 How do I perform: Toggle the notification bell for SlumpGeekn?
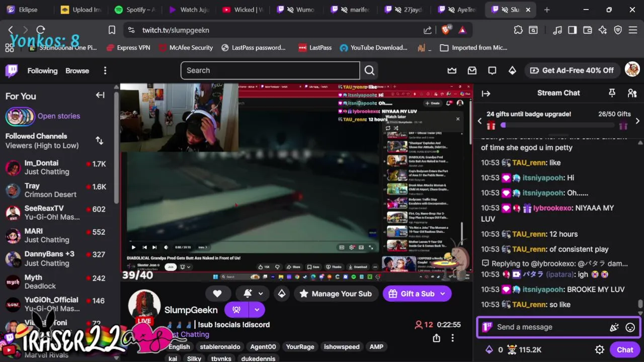(248, 294)
